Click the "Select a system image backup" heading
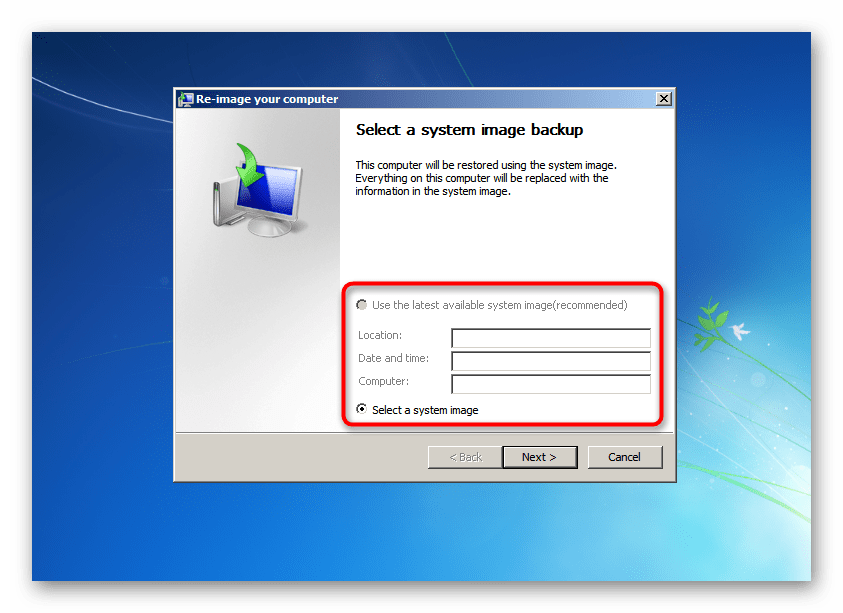Image resolution: width=843 pixels, height=613 pixels. [469, 130]
